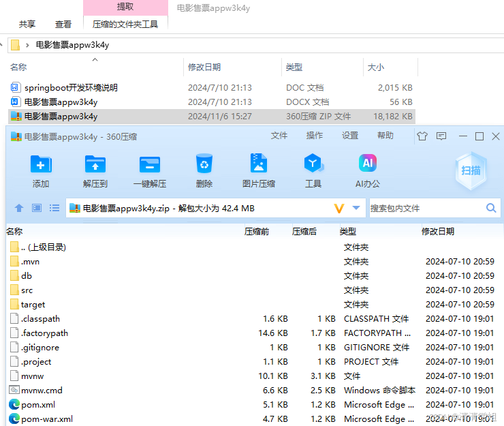Open the 工具 (Tools) icon

[x=313, y=164]
